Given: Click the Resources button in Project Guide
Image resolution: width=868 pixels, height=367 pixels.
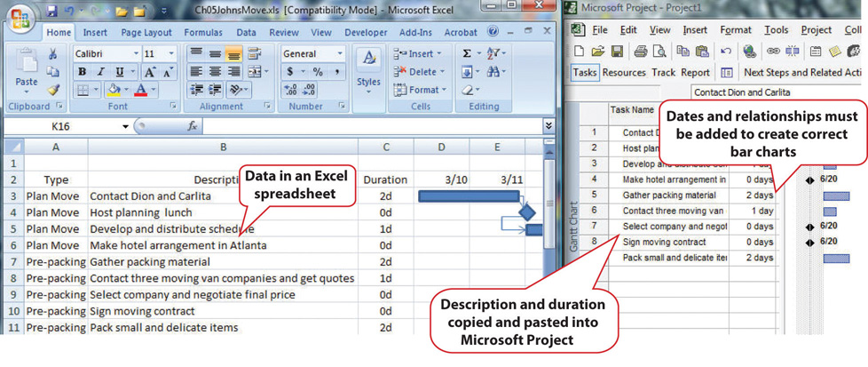Looking at the screenshot, I should 624,72.
